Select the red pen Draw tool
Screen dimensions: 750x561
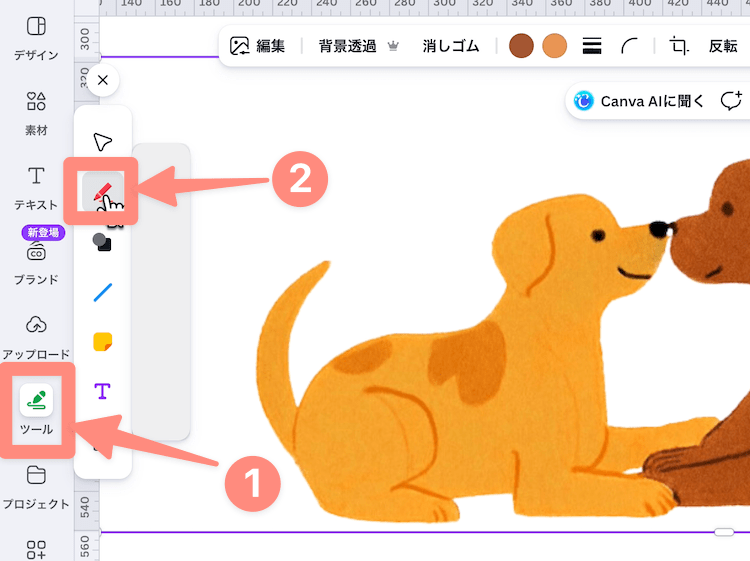point(103,191)
